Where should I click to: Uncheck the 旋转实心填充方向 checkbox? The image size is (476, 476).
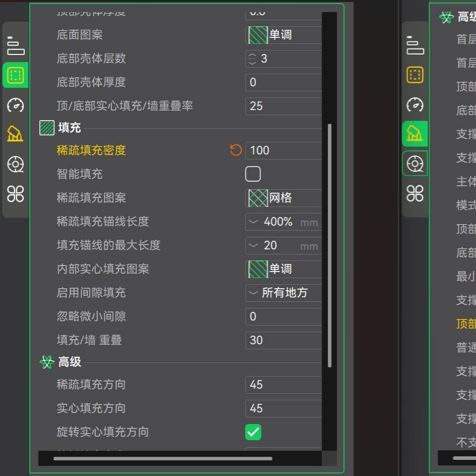click(x=253, y=432)
